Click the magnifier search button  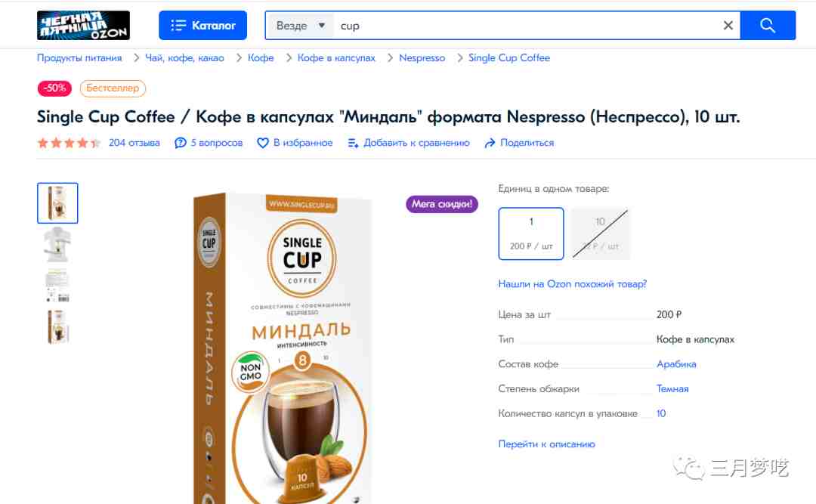click(768, 25)
